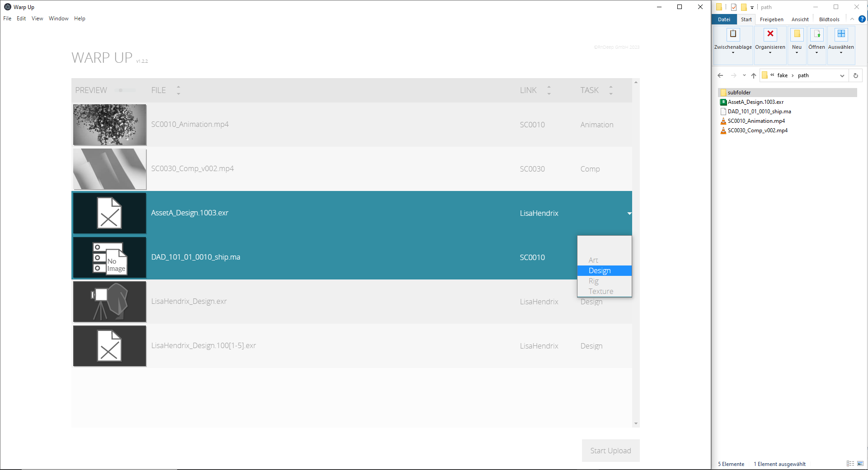Viewport: 868px width, 470px height.
Task: Collapse the Explorer ribbon with the chevron
Action: point(852,19)
